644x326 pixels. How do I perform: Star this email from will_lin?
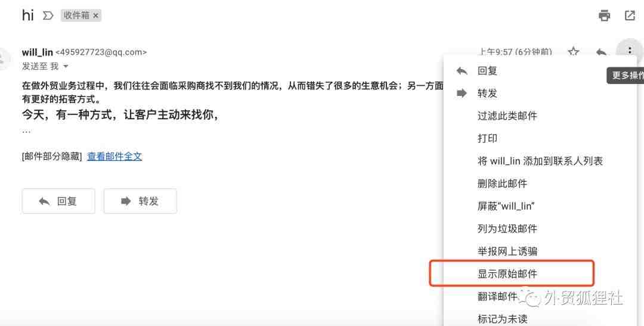tap(574, 52)
